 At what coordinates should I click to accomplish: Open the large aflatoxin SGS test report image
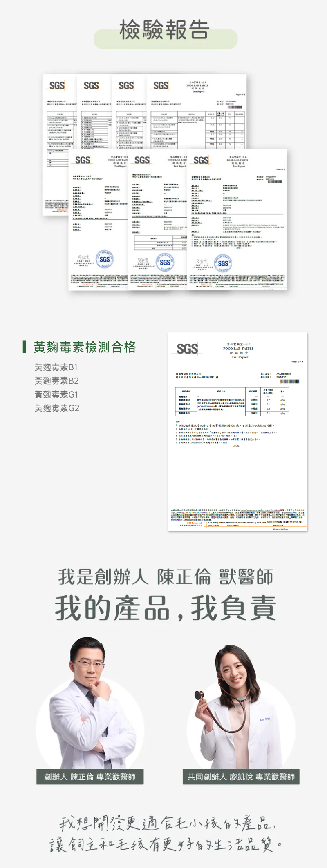coord(237,432)
